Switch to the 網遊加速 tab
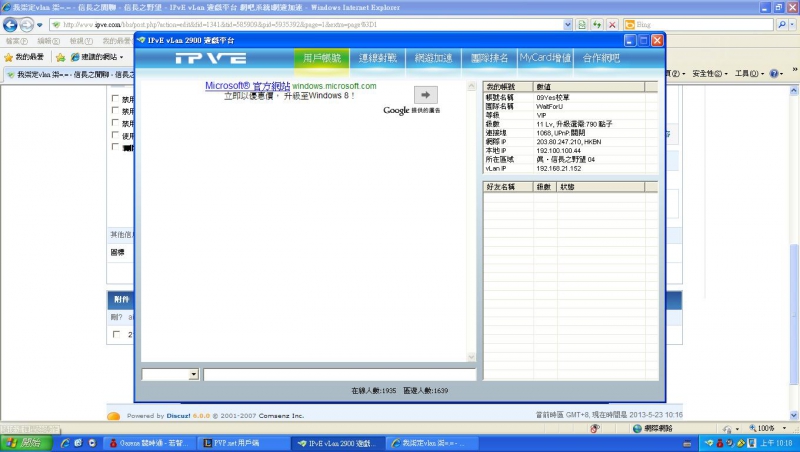Screen dimensions: 800x452 click(434, 58)
